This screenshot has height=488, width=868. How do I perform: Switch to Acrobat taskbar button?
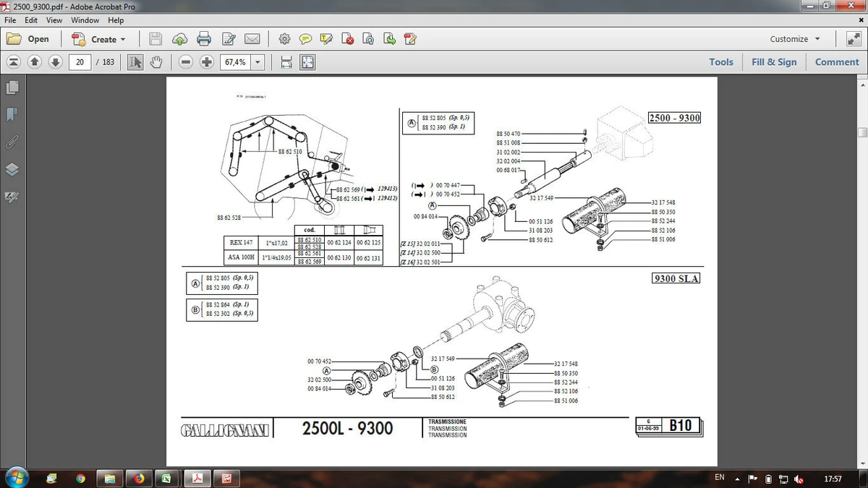click(196, 478)
